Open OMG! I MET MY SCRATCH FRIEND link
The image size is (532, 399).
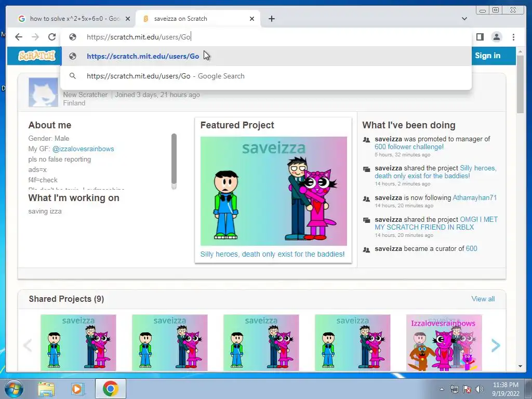pyautogui.click(x=436, y=223)
